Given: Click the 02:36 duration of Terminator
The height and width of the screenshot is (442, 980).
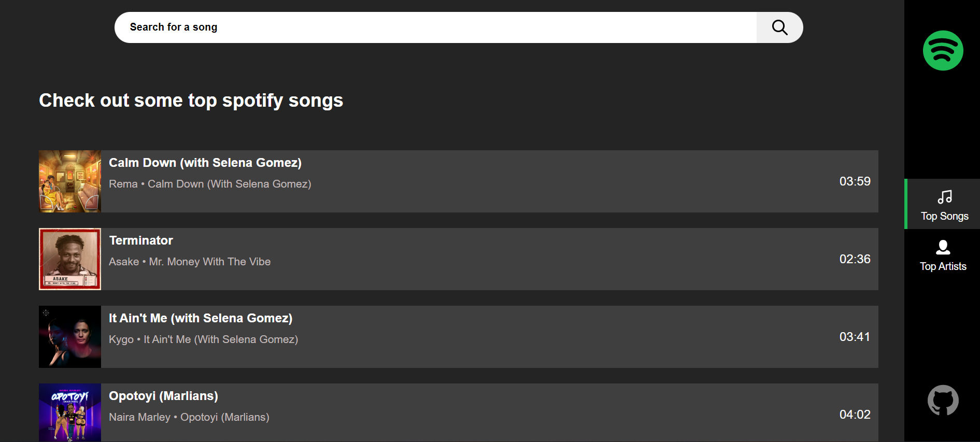Looking at the screenshot, I should point(855,259).
